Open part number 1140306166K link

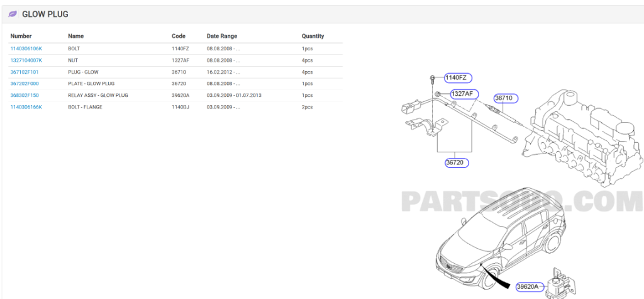pos(26,107)
